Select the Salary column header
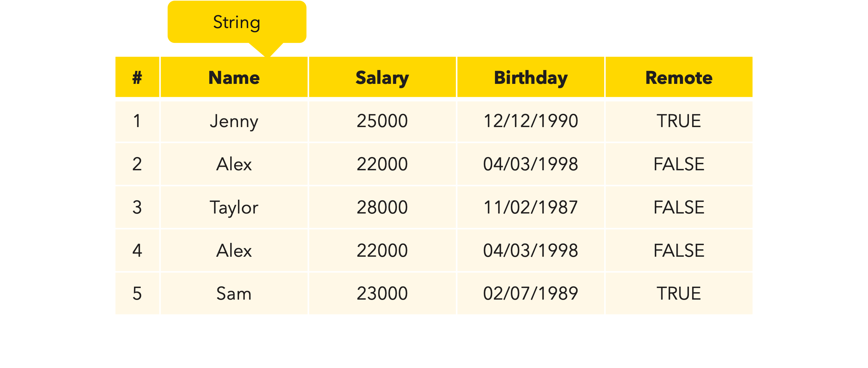Viewport: 868px width, 368px height. click(382, 78)
